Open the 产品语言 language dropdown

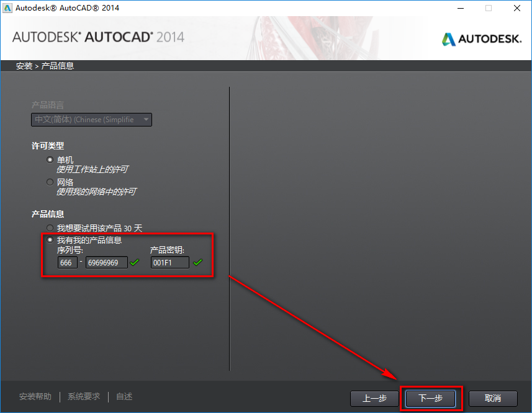click(x=91, y=120)
